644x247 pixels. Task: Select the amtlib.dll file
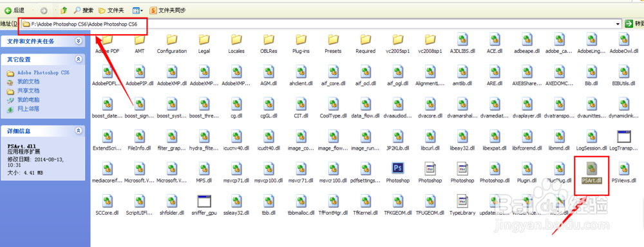[462, 76]
